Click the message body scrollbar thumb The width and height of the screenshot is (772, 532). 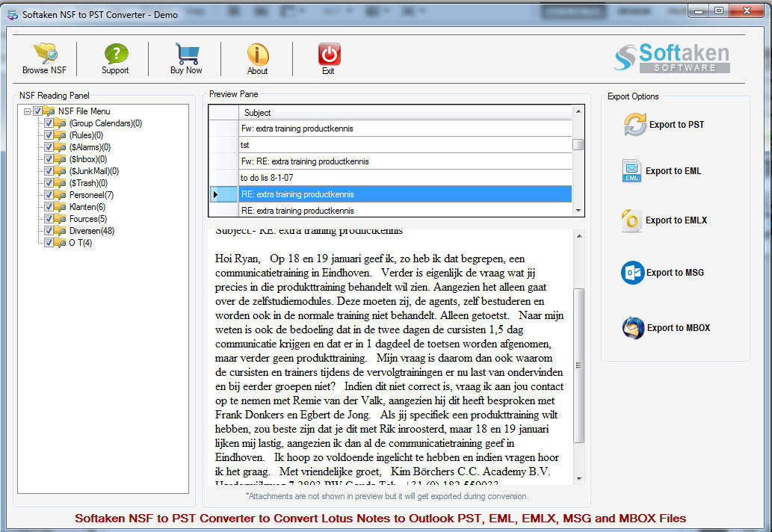coord(579,365)
